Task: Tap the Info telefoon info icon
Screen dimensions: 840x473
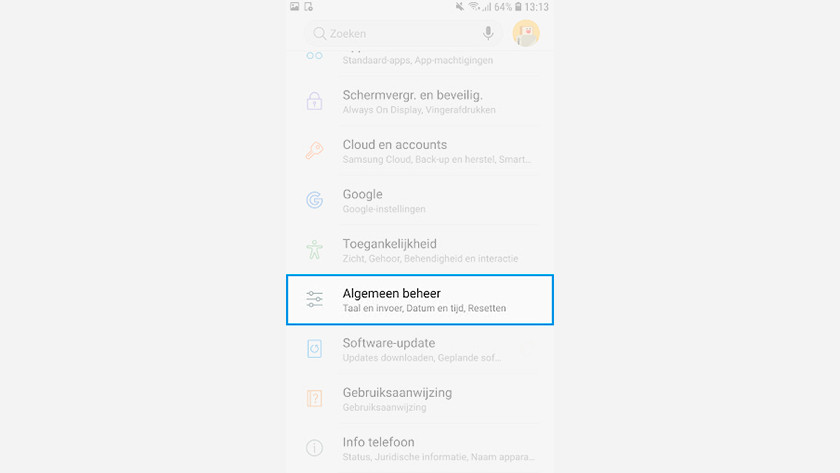Action: 314,448
